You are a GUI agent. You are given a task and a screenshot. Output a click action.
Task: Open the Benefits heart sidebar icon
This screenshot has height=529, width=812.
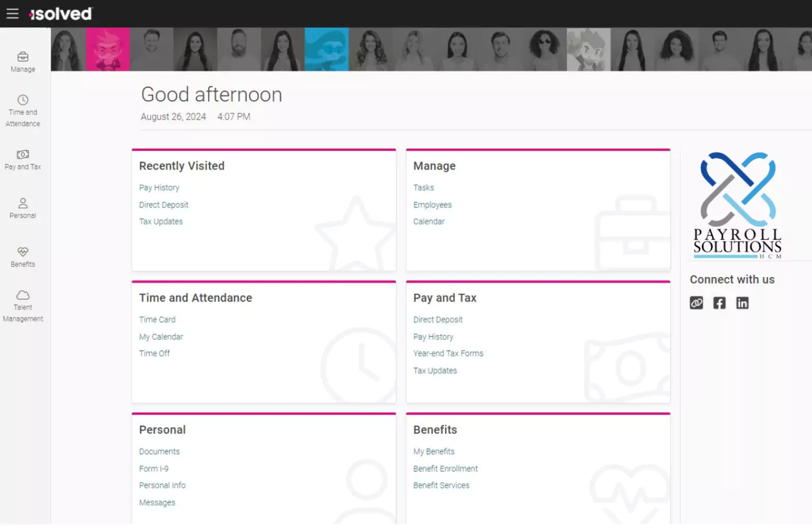(x=23, y=252)
